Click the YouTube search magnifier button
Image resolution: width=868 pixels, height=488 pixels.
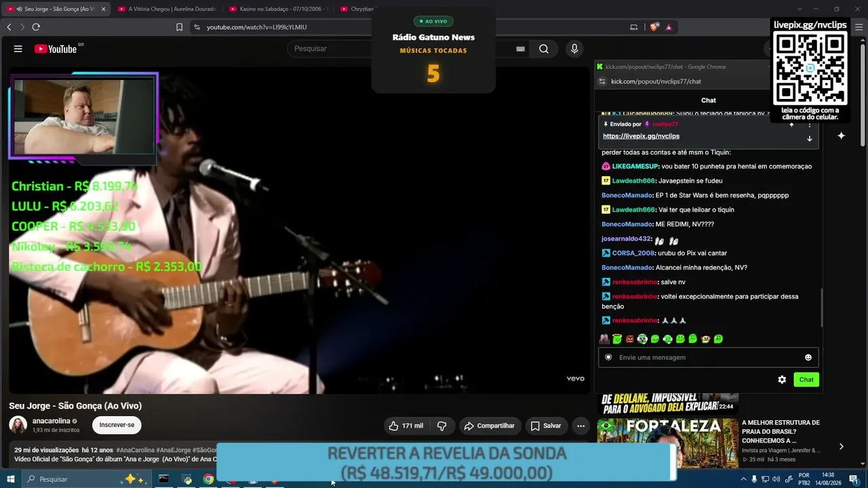[544, 49]
